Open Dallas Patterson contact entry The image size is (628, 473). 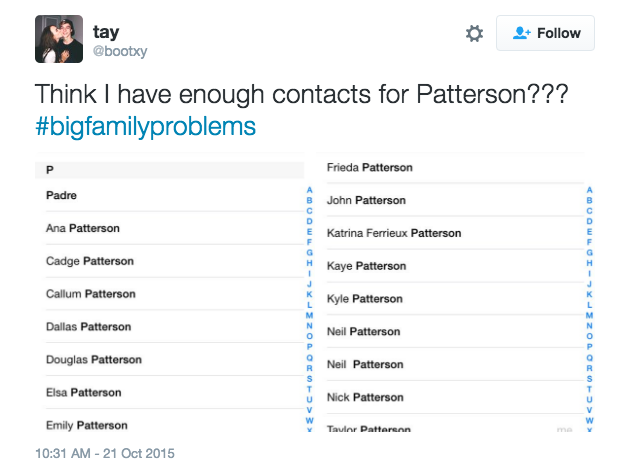click(175, 327)
